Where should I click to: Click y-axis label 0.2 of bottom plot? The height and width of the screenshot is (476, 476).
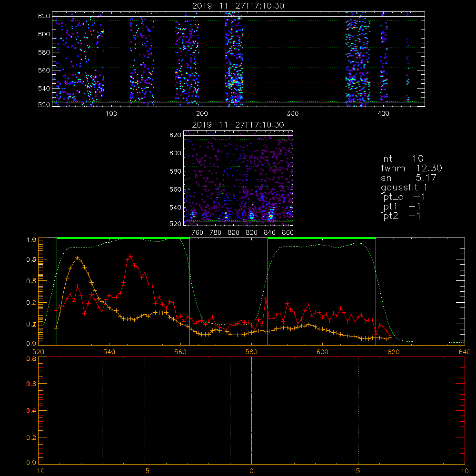pyautogui.click(x=31, y=437)
